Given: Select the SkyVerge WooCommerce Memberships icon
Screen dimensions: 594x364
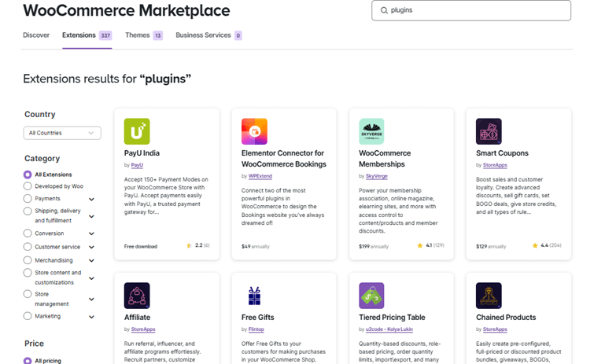Looking at the screenshot, I should pyautogui.click(x=371, y=131).
